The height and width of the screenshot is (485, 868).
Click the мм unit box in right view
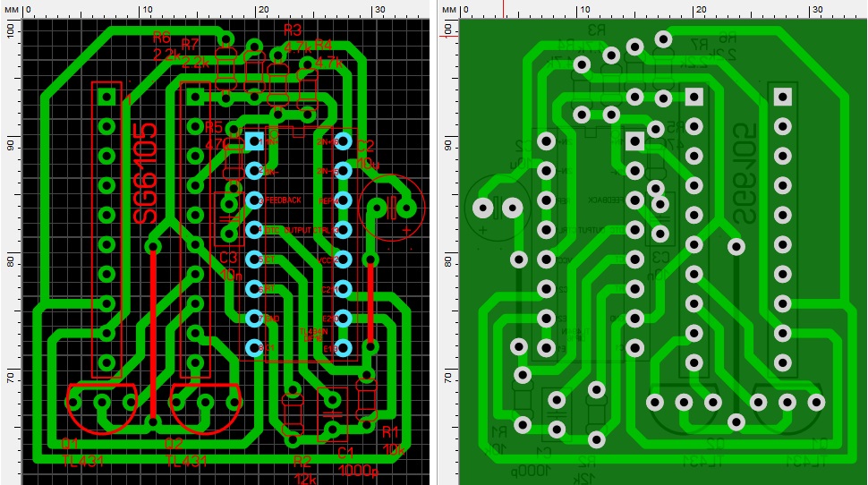coord(449,9)
